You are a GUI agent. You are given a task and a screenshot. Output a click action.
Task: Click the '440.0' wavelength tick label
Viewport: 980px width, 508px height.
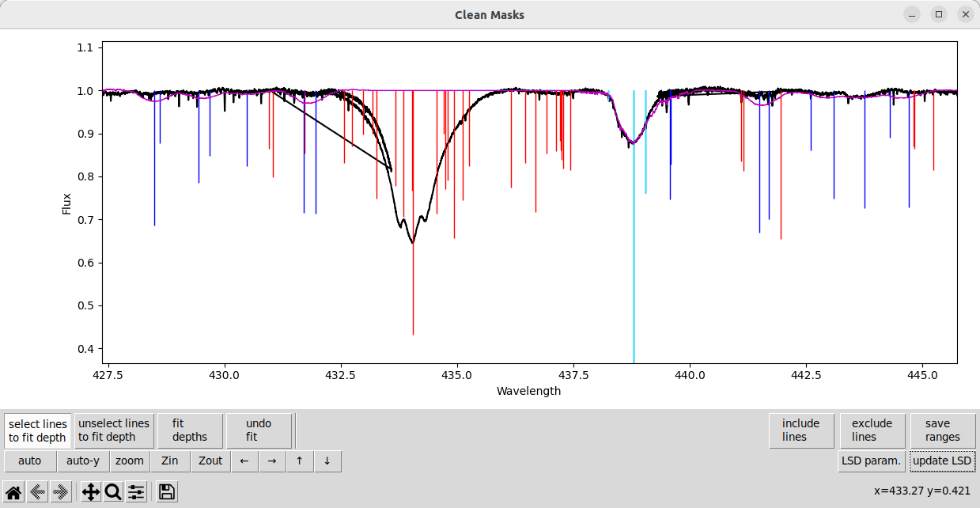[x=690, y=373]
